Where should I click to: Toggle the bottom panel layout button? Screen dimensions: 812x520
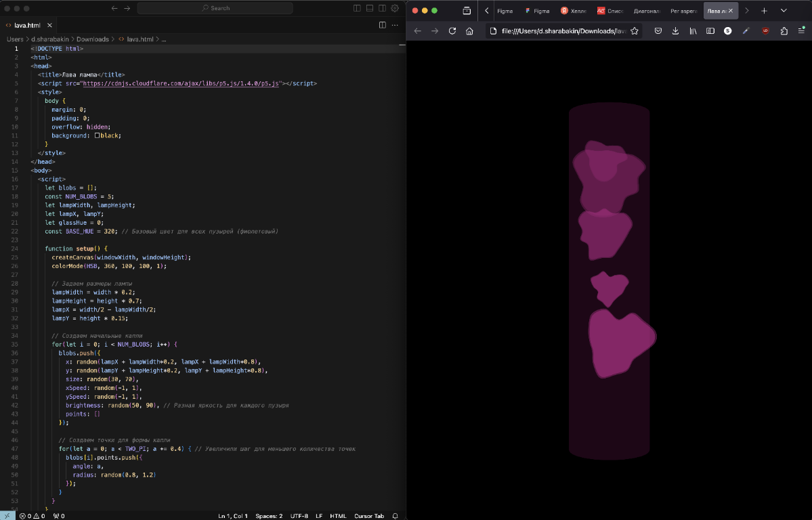click(370, 8)
